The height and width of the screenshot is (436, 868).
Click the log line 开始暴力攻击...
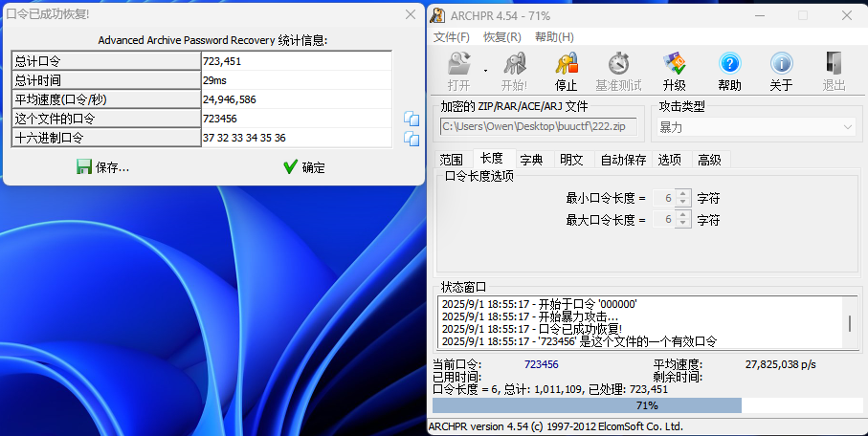pyautogui.click(x=530, y=317)
